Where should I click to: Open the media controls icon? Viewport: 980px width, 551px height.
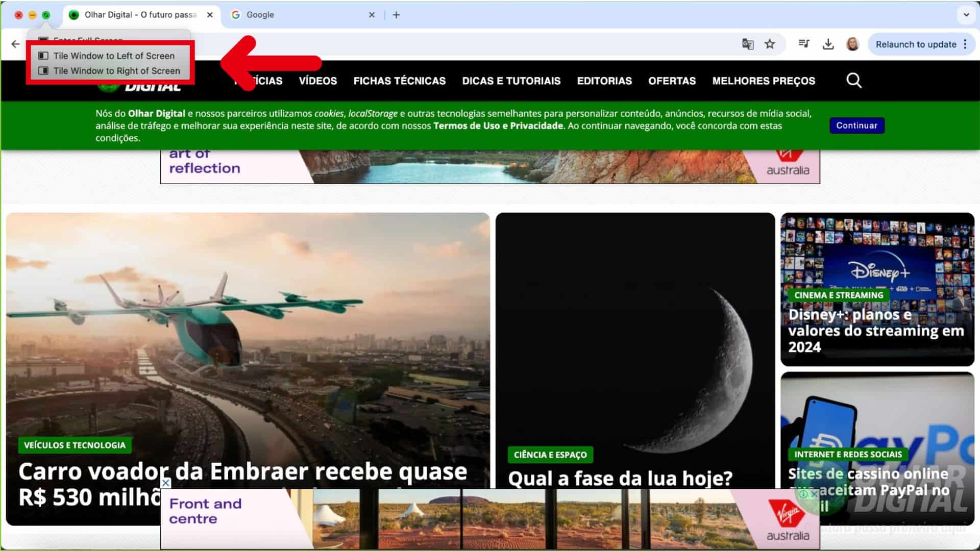[804, 44]
